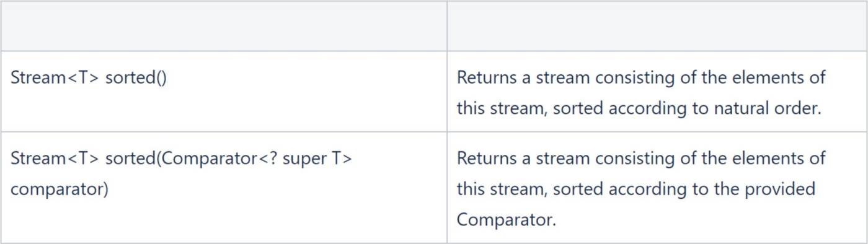
Task: Select the empty right header cell
Action: (657, 26)
